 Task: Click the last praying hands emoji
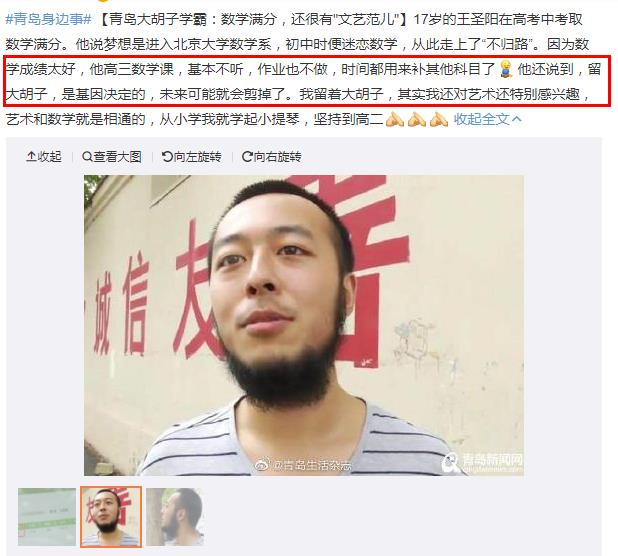click(439, 119)
